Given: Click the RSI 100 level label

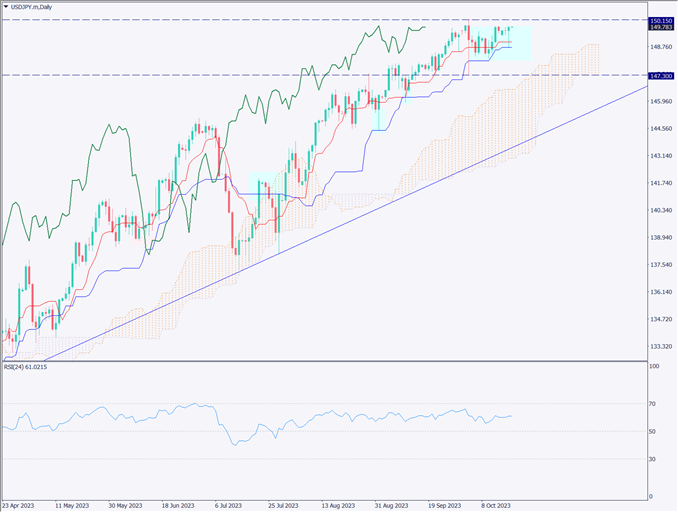Looking at the screenshot, I should pos(653,367).
